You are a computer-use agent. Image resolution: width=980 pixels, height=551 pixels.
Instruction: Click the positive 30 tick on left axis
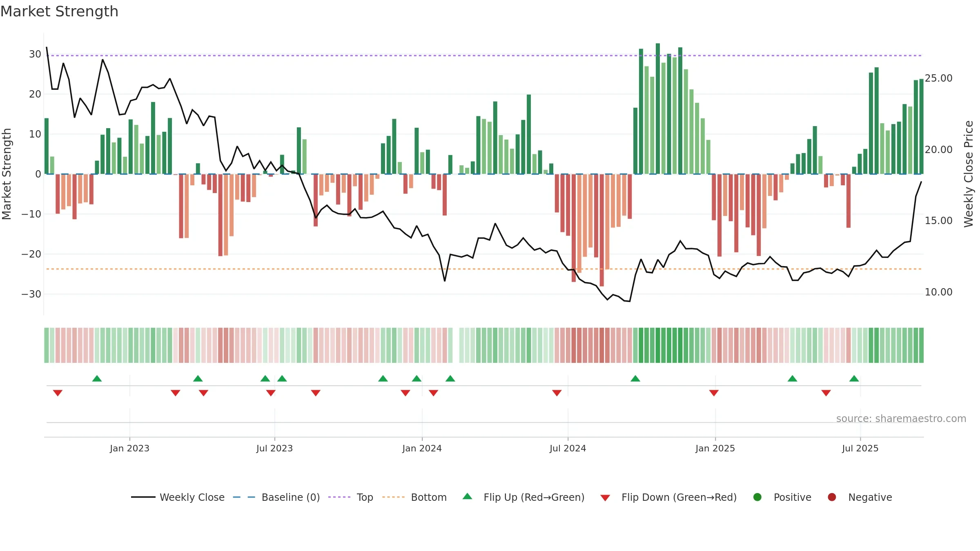click(x=35, y=54)
